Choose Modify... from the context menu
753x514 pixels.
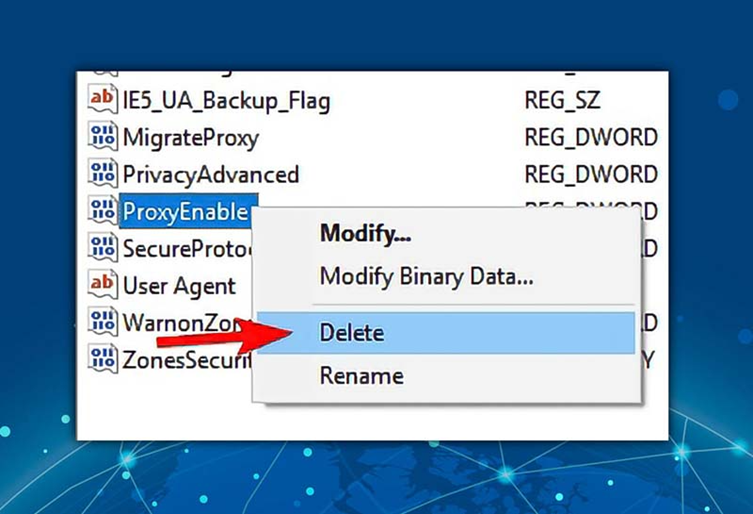[365, 234]
